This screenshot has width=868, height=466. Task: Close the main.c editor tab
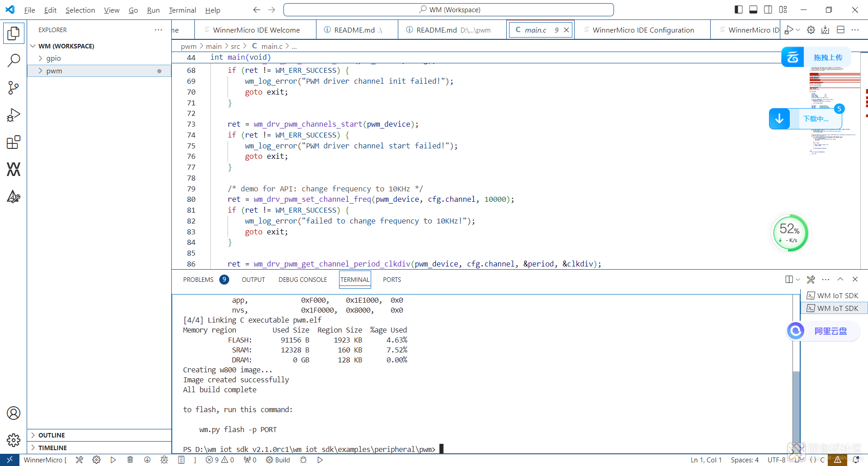[x=566, y=30]
